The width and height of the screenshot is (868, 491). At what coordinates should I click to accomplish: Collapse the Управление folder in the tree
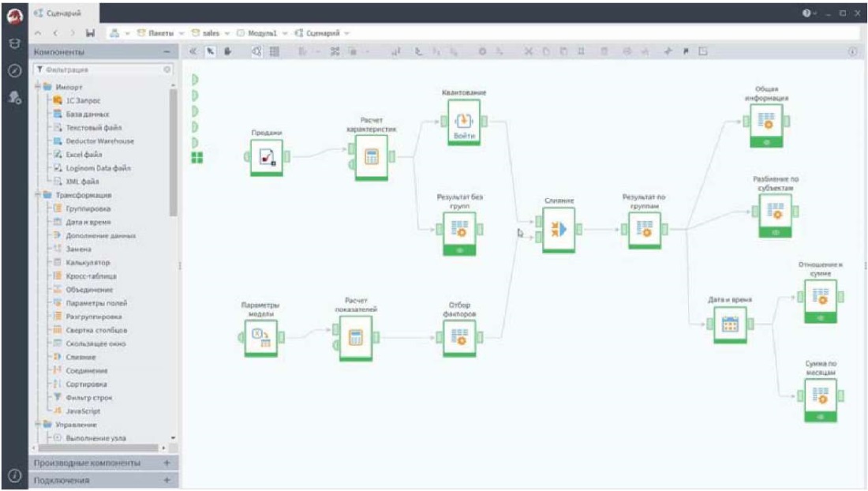click(38, 425)
